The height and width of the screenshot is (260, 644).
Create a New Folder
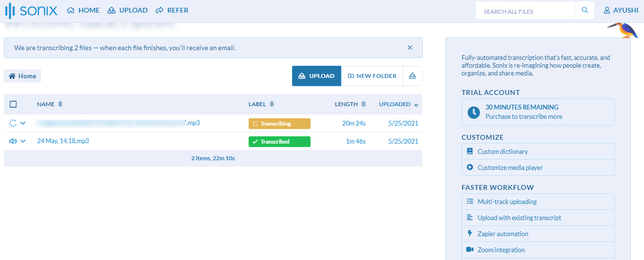372,76
